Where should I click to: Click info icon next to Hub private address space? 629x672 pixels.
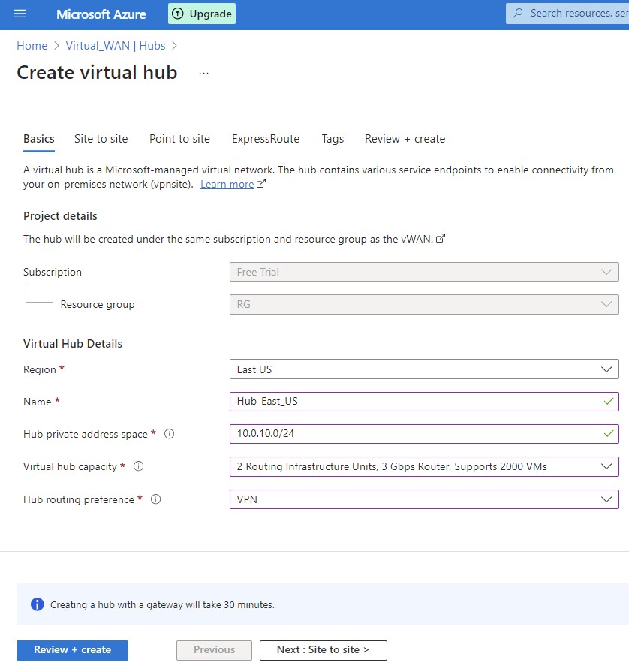[x=169, y=434]
